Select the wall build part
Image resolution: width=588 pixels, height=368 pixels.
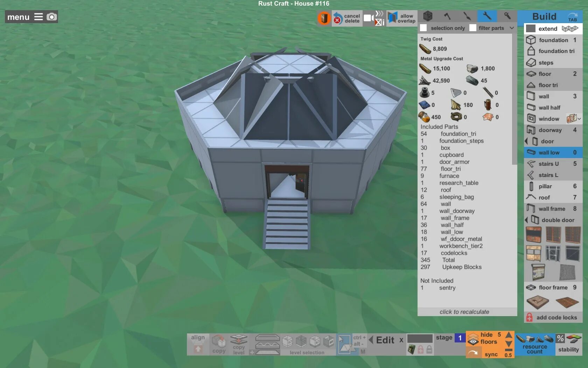point(553,96)
